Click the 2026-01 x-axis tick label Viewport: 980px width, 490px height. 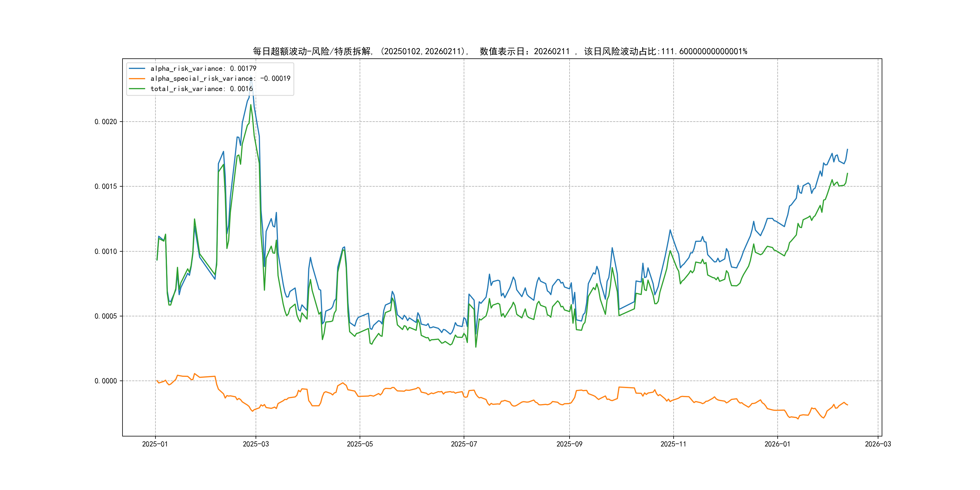coord(777,444)
